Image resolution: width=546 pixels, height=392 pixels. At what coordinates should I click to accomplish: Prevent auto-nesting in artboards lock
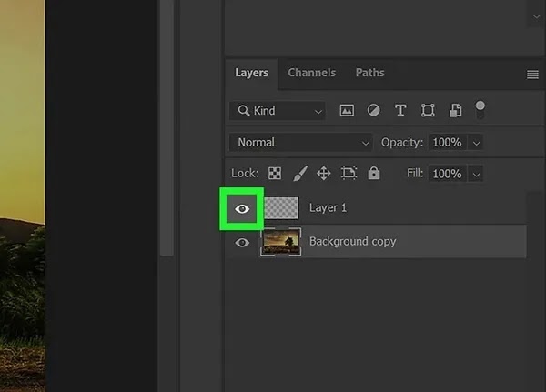[x=349, y=173]
